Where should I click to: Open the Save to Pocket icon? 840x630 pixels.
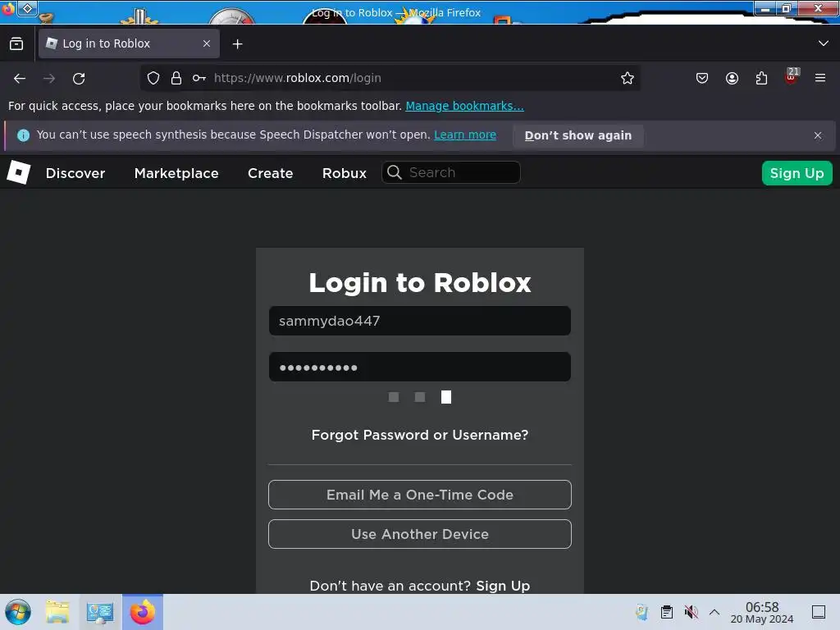pyautogui.click(x=702, y=78)
